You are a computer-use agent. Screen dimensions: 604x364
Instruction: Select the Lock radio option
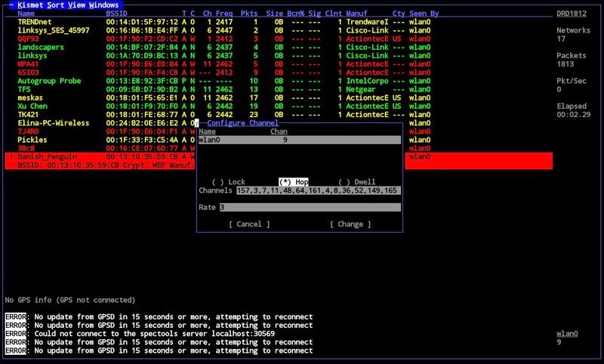click(x=229, y=182)
